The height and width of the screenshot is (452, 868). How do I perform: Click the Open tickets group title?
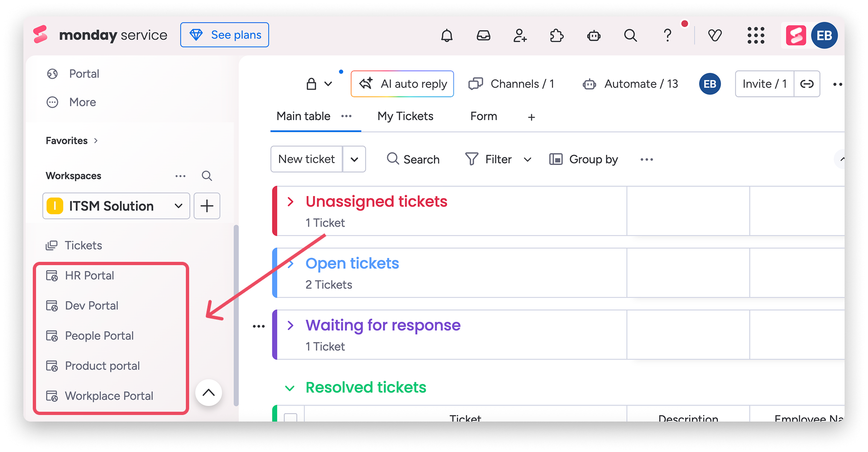(x=352, y=263)
